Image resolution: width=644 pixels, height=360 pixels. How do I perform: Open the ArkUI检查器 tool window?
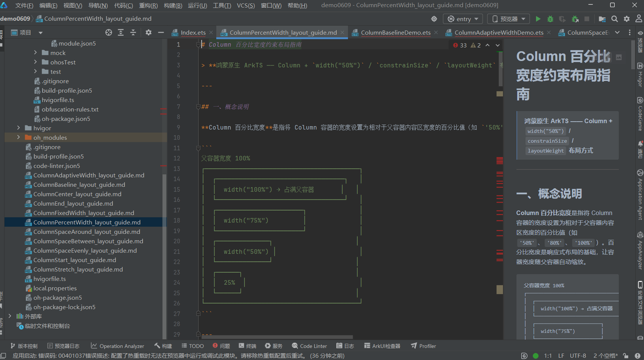pyautogui.click(x=382, y=346)
